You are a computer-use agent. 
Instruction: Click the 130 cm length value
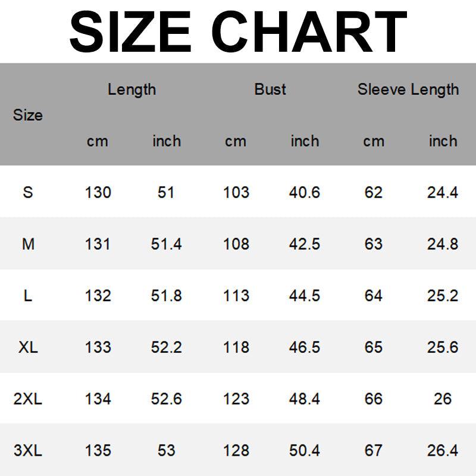98,192
